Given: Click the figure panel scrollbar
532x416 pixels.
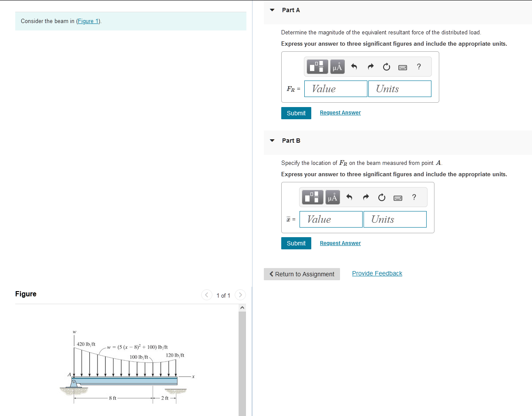Looking at the screenshot, I should 242,361.
